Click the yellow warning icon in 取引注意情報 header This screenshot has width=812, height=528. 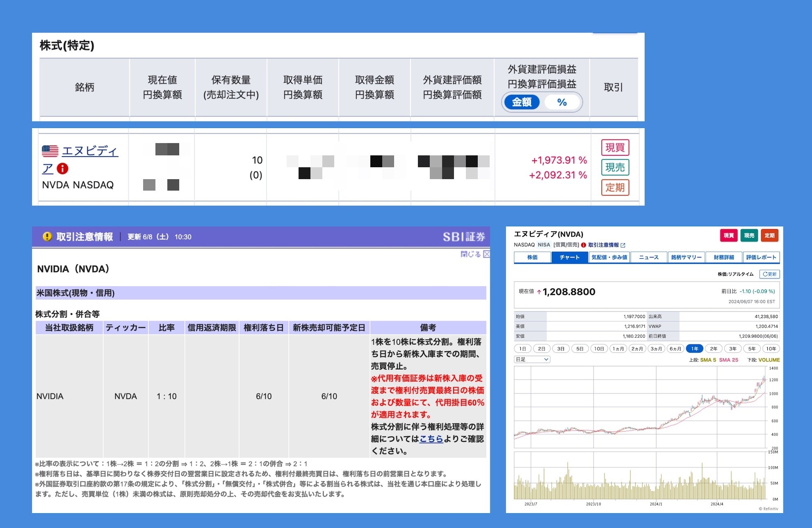tap(47, 237)
